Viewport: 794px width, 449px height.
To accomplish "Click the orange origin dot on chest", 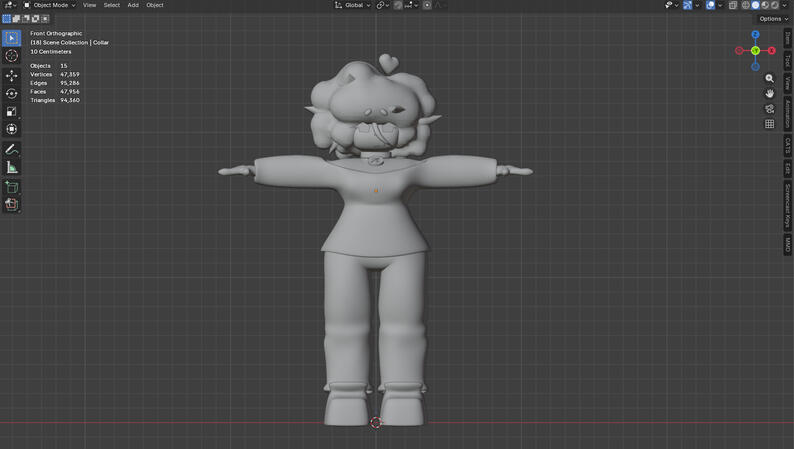I will (376, 191).
